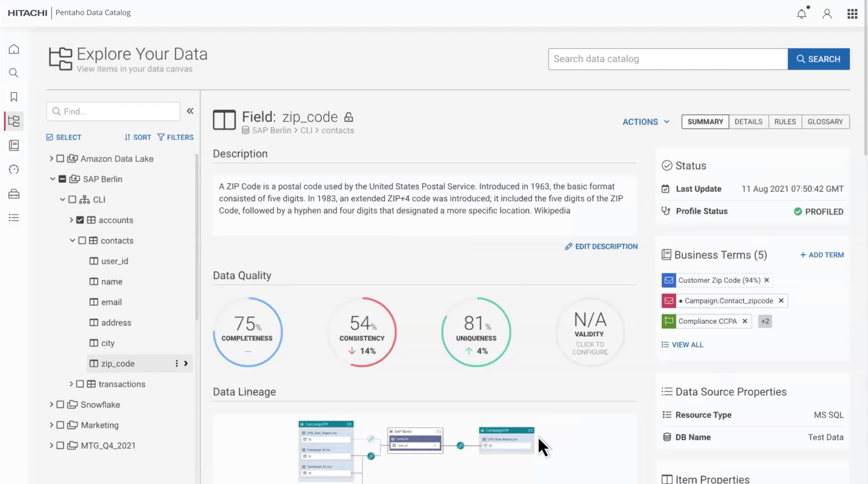Go to Home in the left sidebar
This screenshot has width=868, height=484.
(x=14, y=49)
